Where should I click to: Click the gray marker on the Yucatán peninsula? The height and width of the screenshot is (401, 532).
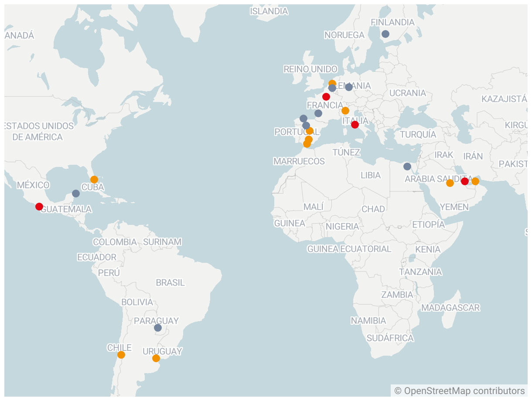pyautogui.click(x=76, y=194)
